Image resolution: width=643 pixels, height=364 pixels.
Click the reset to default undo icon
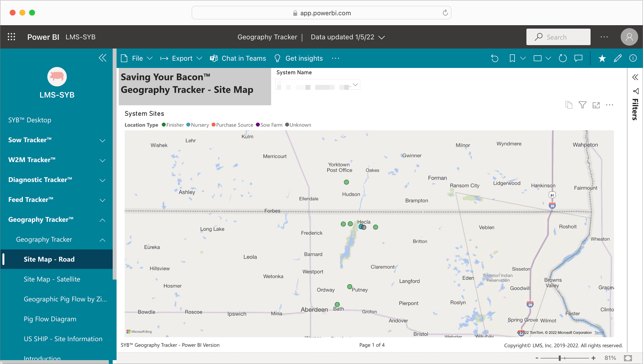494,58
